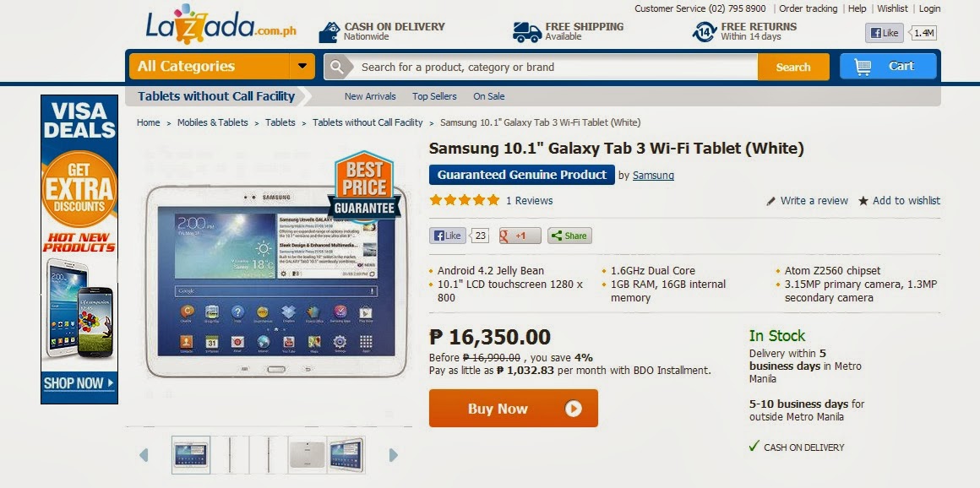Show next product thumbnails with right arrow
980x488 pixels.
pyautogui.click(x=393, y=455)
